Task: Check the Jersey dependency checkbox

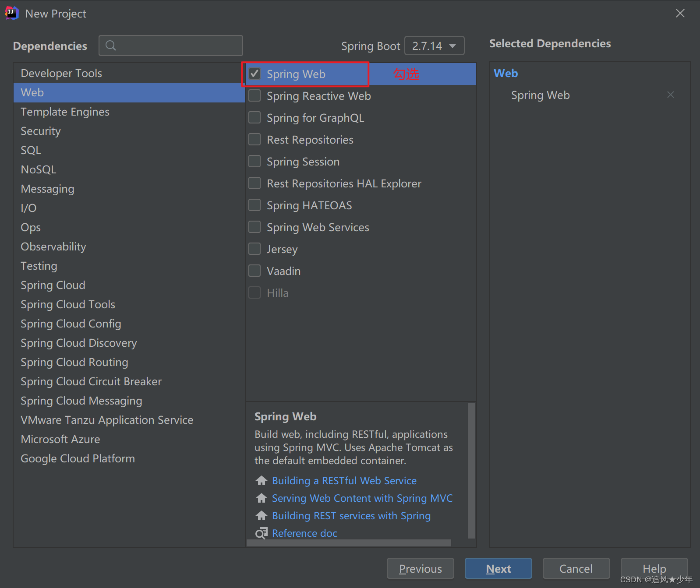Action: click(255, 249)
